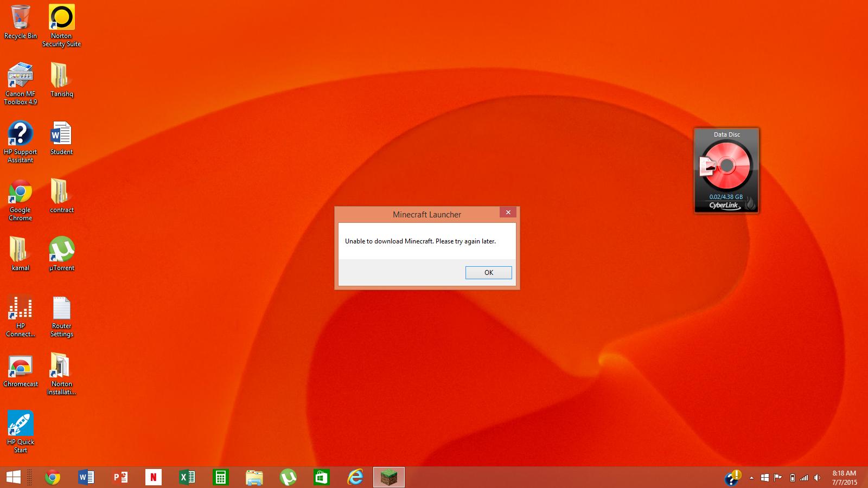Click the 0.02/4.38 GB disc usage text
868x488 pixels.
coord(726,197)
